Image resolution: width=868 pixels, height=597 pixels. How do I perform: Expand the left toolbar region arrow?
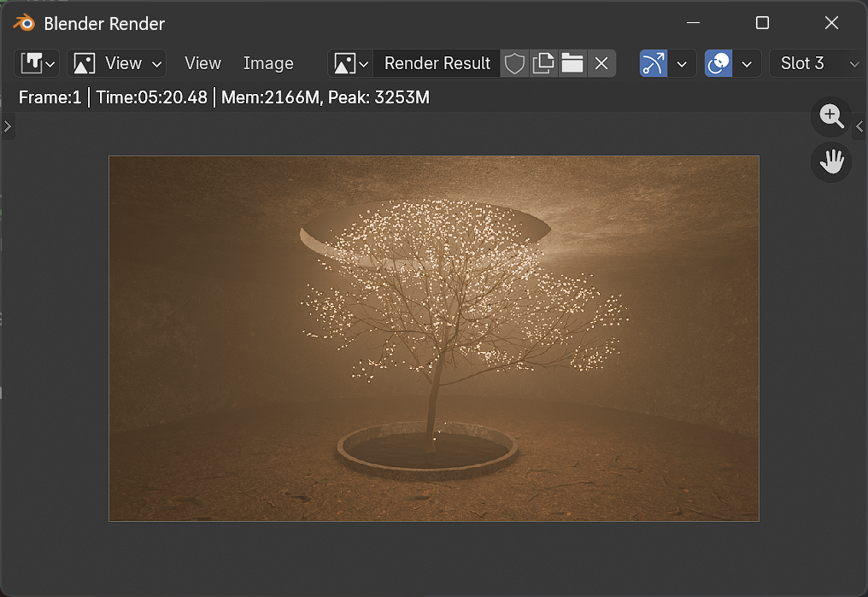pos(7,127)
